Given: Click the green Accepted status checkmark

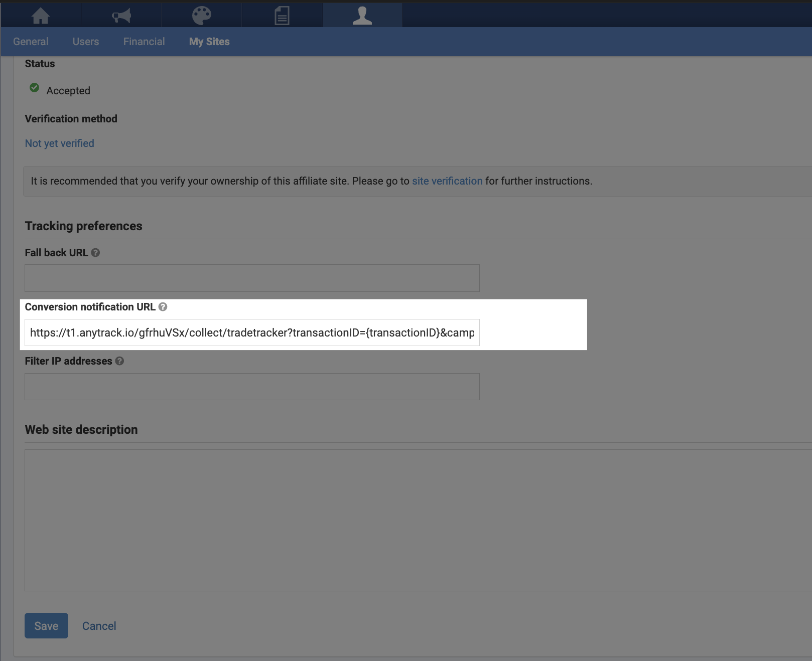Looking at the screenshot, I should click(x=34, y=88).
